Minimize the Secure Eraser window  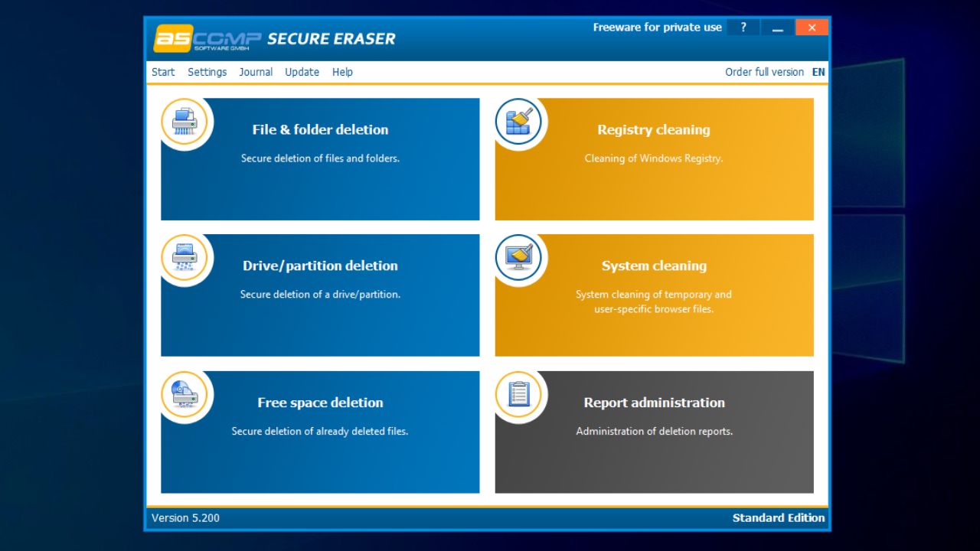tap(778, 28)
